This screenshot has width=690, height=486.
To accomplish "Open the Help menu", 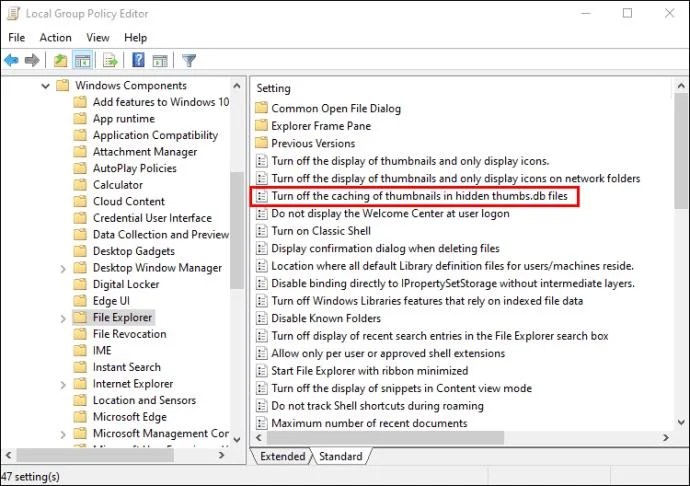I will (135, 37).
